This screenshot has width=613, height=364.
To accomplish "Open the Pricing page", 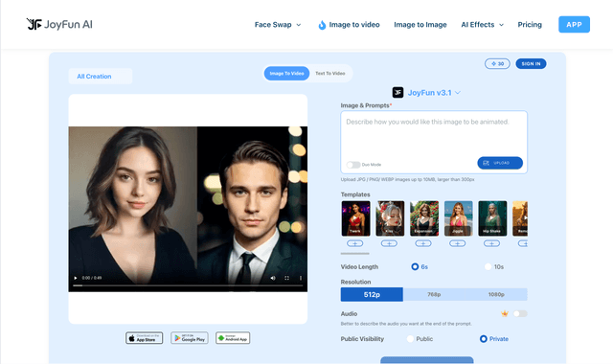I will (x=530, y=25).
